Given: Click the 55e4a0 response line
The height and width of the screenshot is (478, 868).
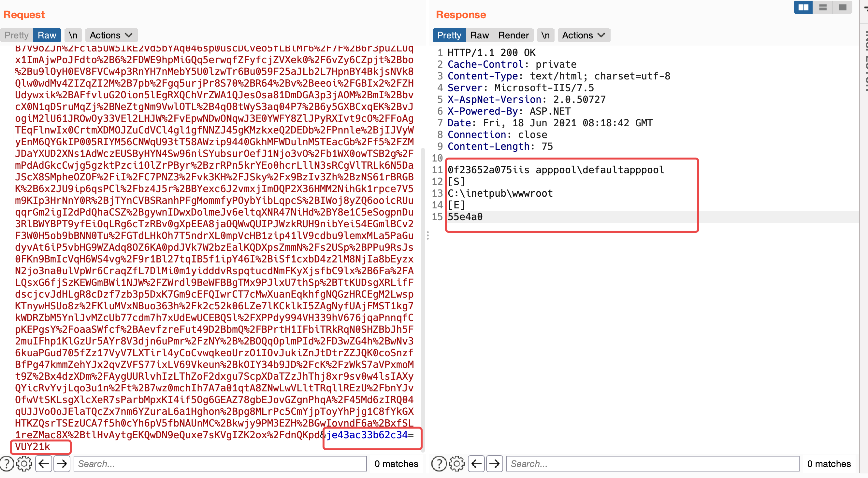Looking at the screenshot, I should (465, 217).
